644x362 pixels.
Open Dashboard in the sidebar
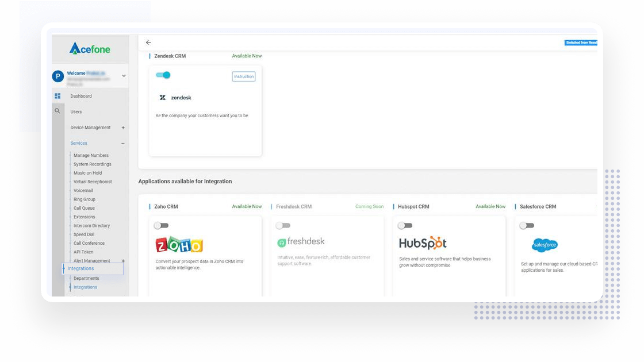click(x=81, y=96)
